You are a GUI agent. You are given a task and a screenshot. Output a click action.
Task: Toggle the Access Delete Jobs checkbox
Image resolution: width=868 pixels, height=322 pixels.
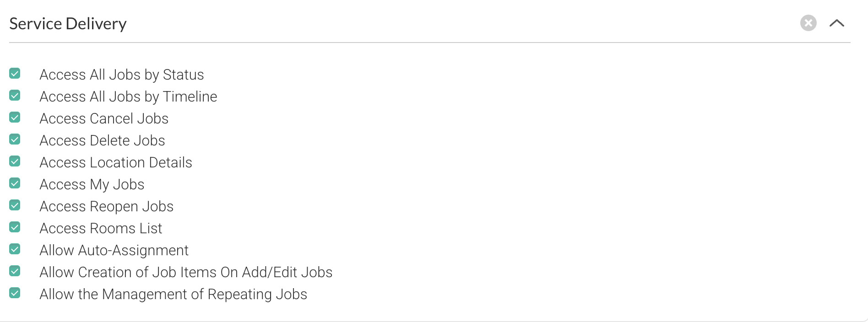[x=15, y=139]
